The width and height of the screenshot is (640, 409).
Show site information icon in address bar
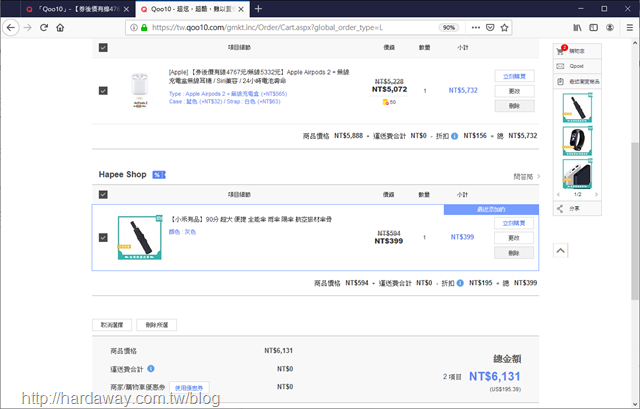(133, 28)
